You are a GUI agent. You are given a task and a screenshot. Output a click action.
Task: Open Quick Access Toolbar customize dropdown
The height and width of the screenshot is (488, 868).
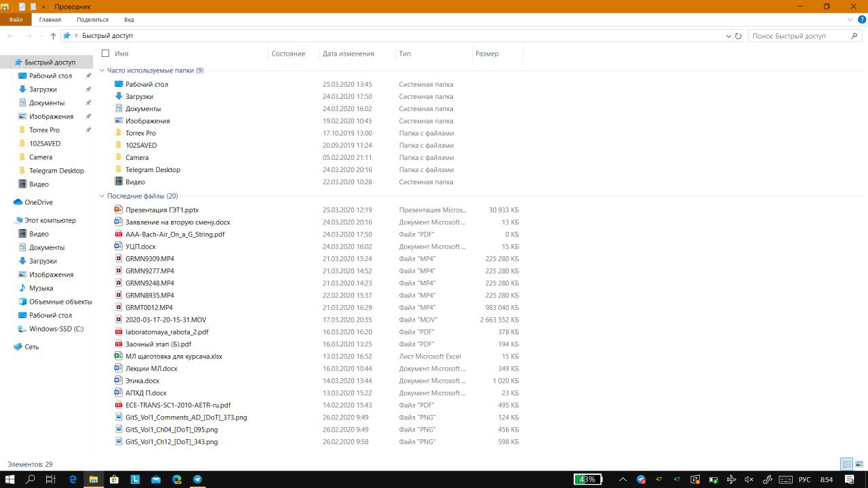[x=44, y=6]
